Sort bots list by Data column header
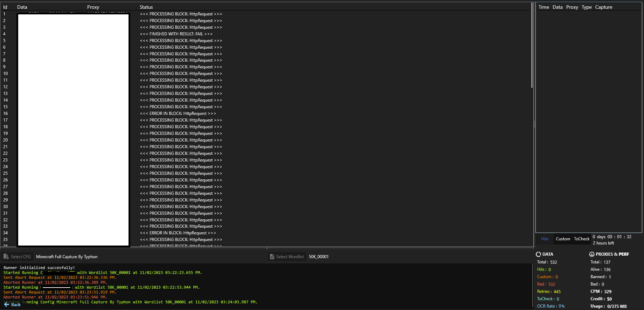 tap(22, 7)
